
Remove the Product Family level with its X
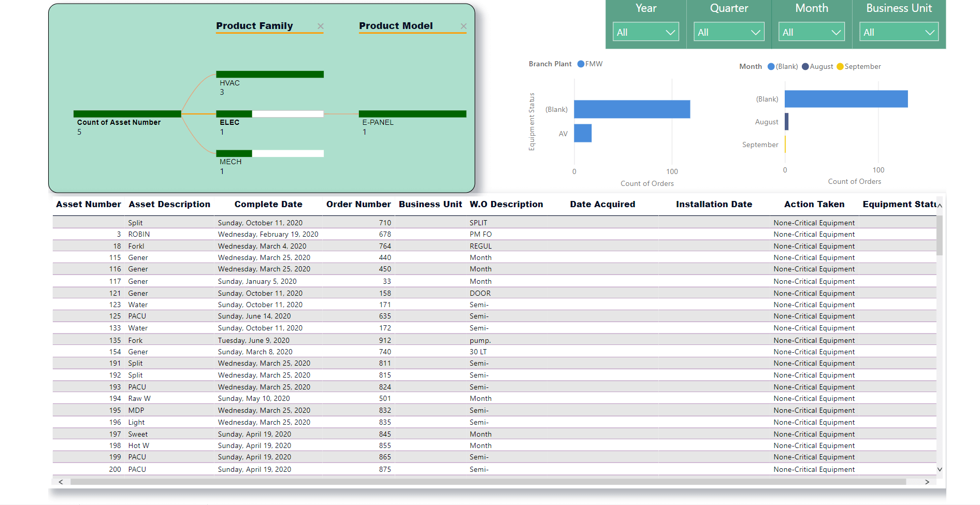[321, 26]
